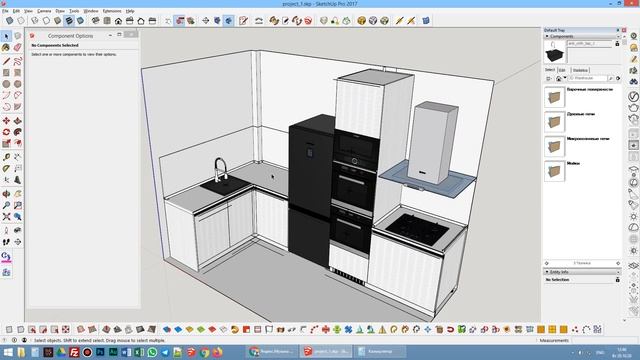Click yellow warning triangle icon in bottom toolbar

click(382, 329)
